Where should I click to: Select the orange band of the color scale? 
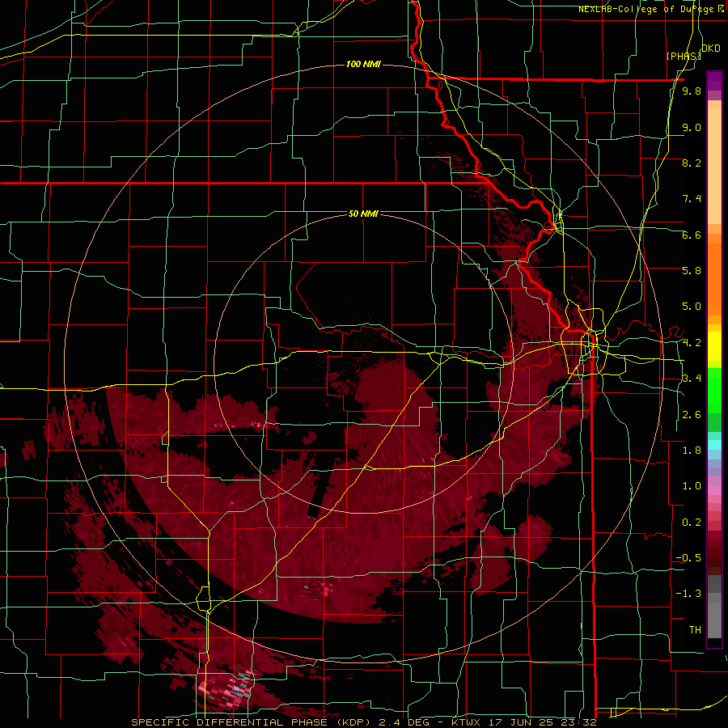tap(714, 278)
